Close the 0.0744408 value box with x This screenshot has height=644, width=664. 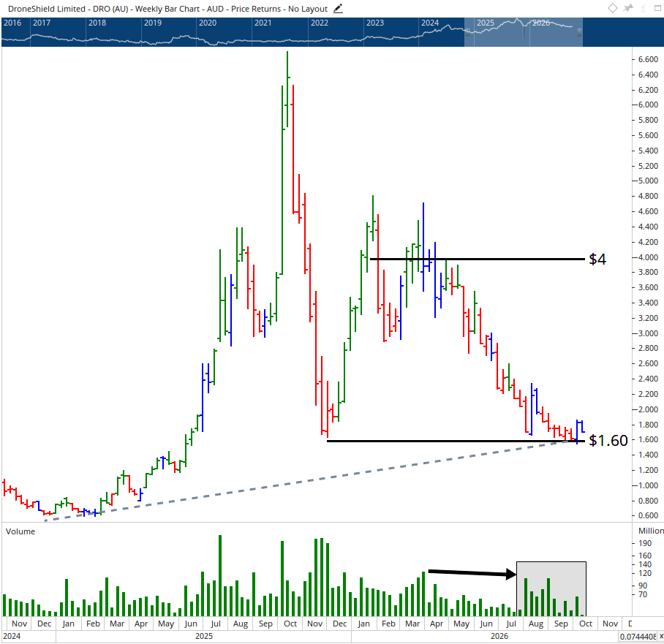[x=661, y=636]
